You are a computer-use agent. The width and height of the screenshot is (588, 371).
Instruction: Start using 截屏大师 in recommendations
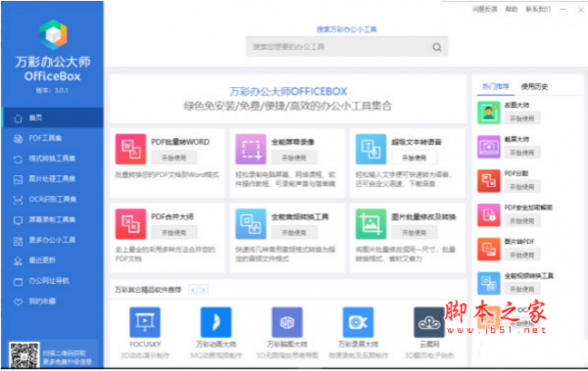(x=522, y=153)
